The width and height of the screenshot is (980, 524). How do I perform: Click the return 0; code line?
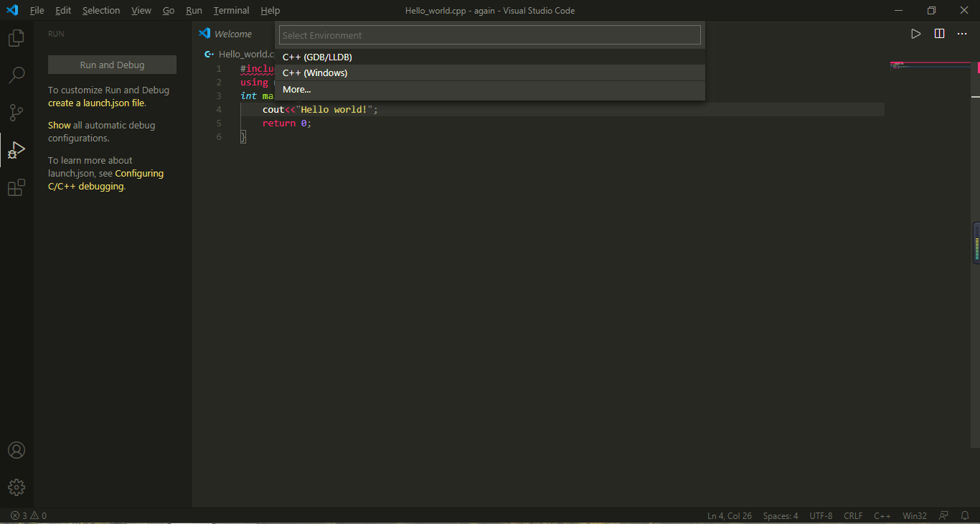287,123
